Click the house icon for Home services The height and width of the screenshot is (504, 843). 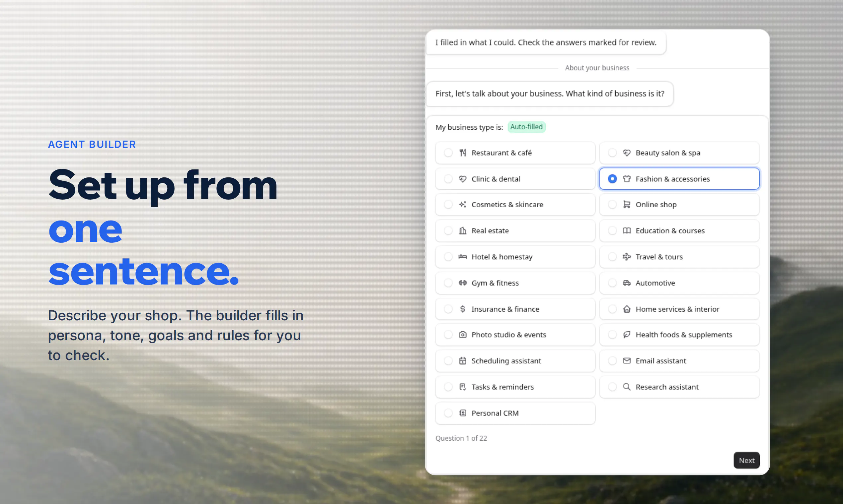tap(627, 309)
